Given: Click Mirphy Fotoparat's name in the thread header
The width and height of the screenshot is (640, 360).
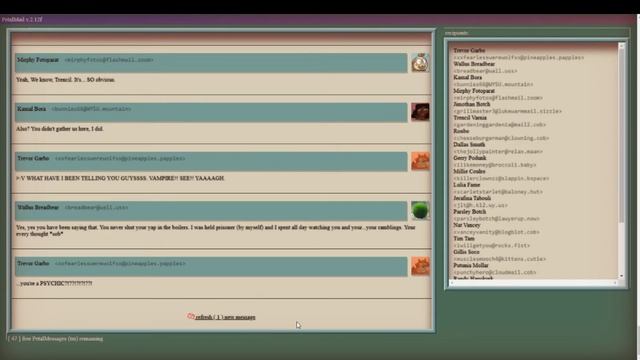Looking at the screenshot, I should pyautogui.click(x=38, y=60).
